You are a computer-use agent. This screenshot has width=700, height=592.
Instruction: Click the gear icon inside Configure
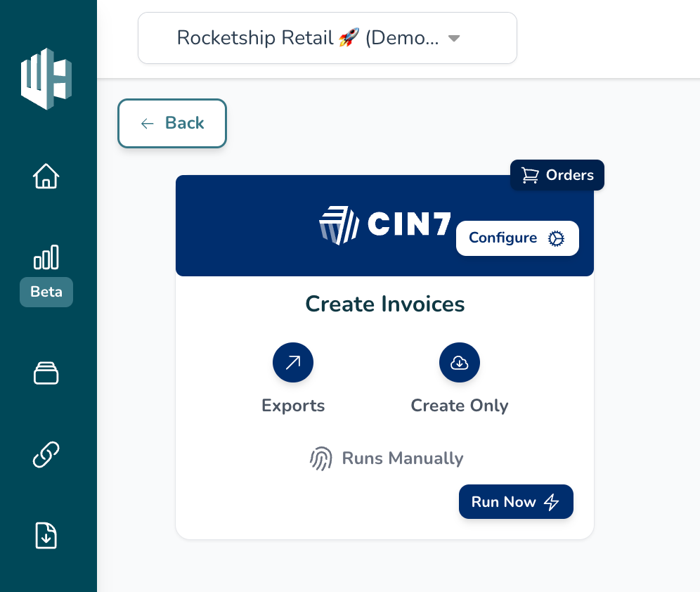556,238
